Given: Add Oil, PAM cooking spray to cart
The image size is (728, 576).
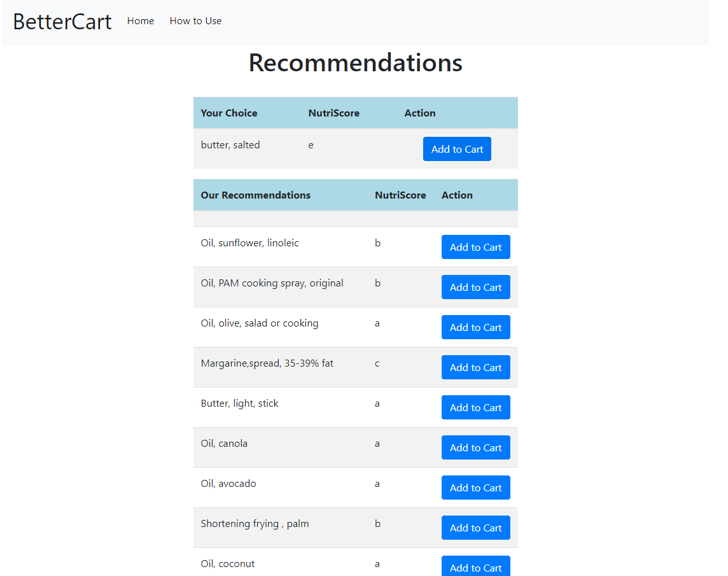Looking at the screenshot, I should click(475, 287).
